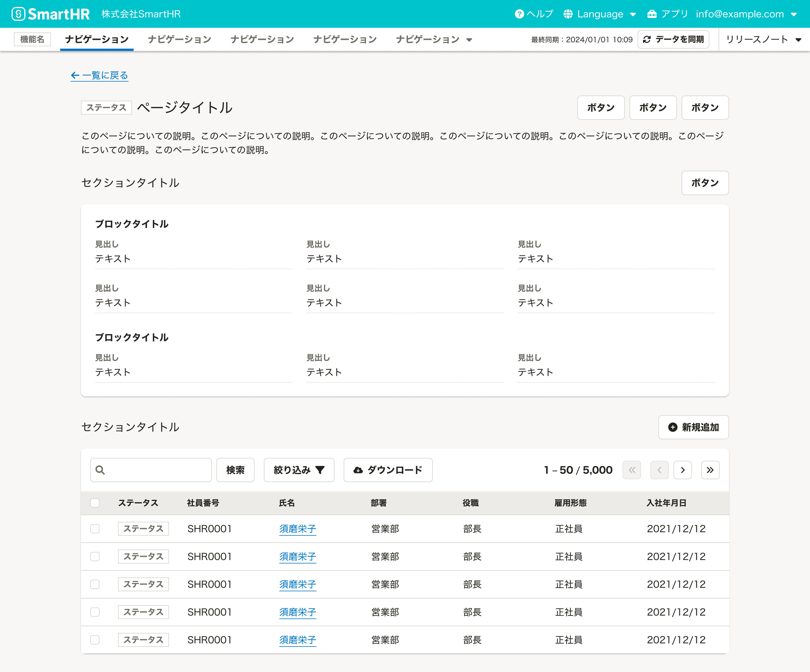This screenshot has width=810, height=672.
Task: Click the 機能名 label in navigation bar
Action: pos(32,39)
